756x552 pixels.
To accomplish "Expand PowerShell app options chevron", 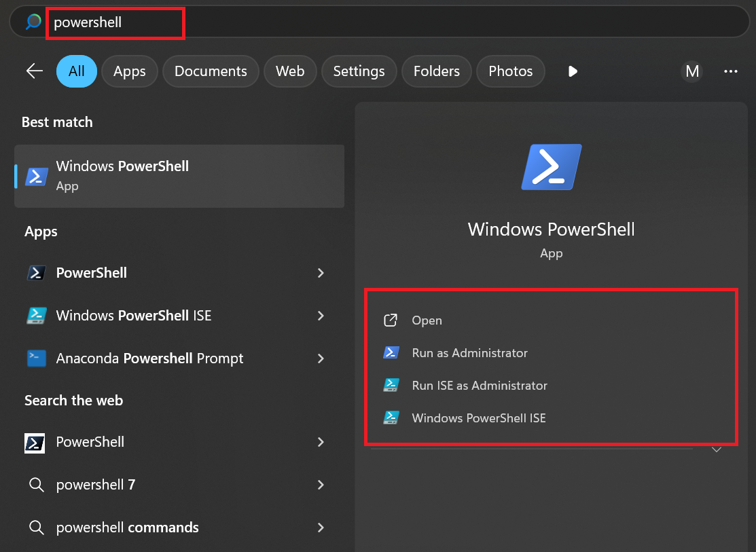I will pos(321,273).
